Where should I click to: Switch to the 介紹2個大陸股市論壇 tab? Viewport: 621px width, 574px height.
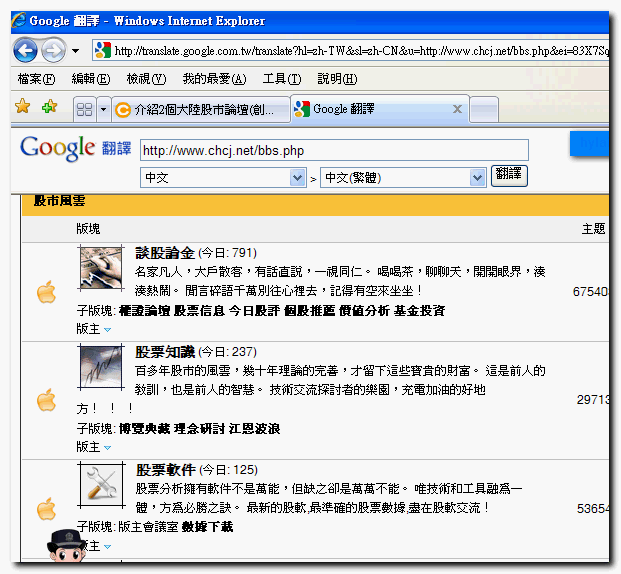[x=201, y=109]
